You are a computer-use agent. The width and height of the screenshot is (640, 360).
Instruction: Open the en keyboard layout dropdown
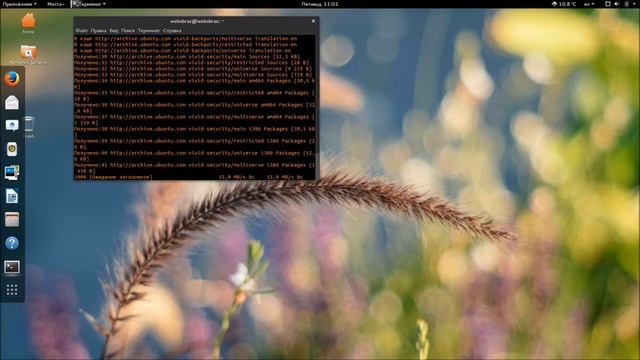point(589,4)
